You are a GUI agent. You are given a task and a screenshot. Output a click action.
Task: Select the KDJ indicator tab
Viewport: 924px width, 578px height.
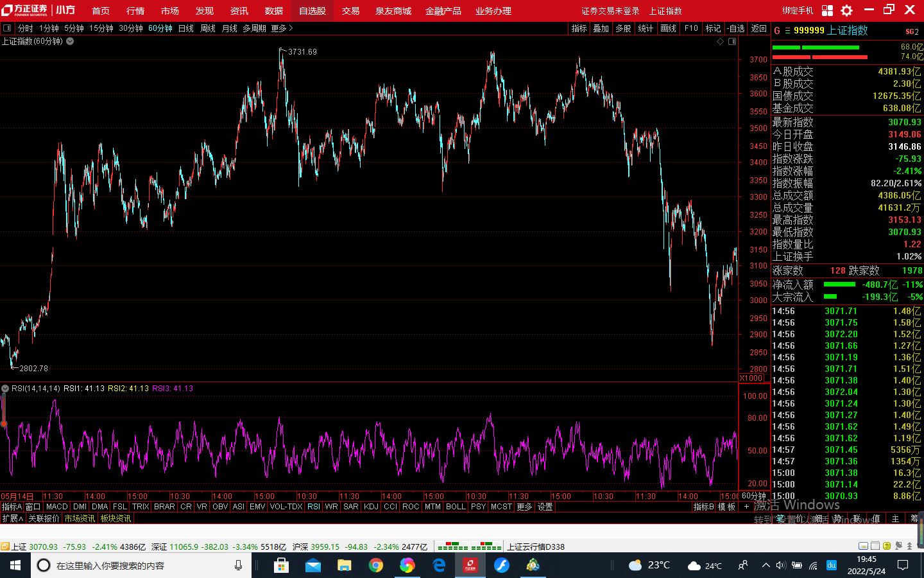(x=371, y=507)
